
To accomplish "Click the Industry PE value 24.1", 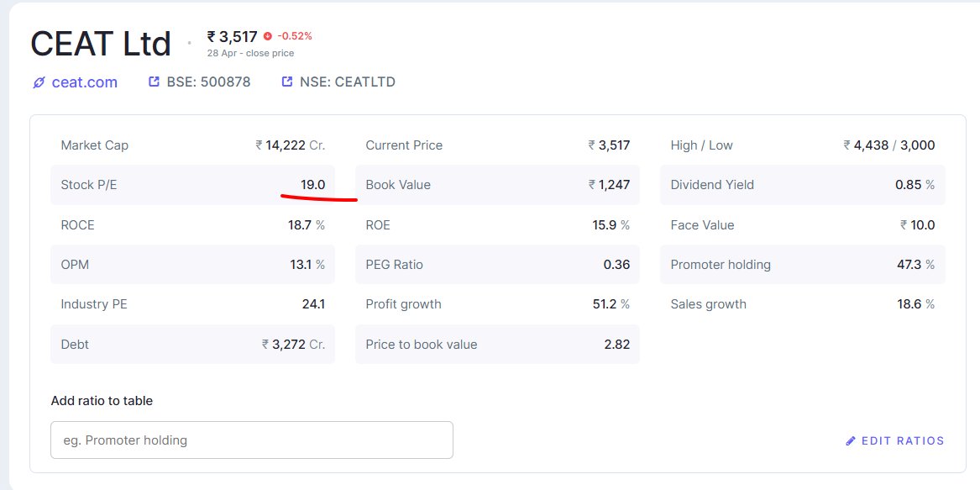I will [x=313, y=304].
